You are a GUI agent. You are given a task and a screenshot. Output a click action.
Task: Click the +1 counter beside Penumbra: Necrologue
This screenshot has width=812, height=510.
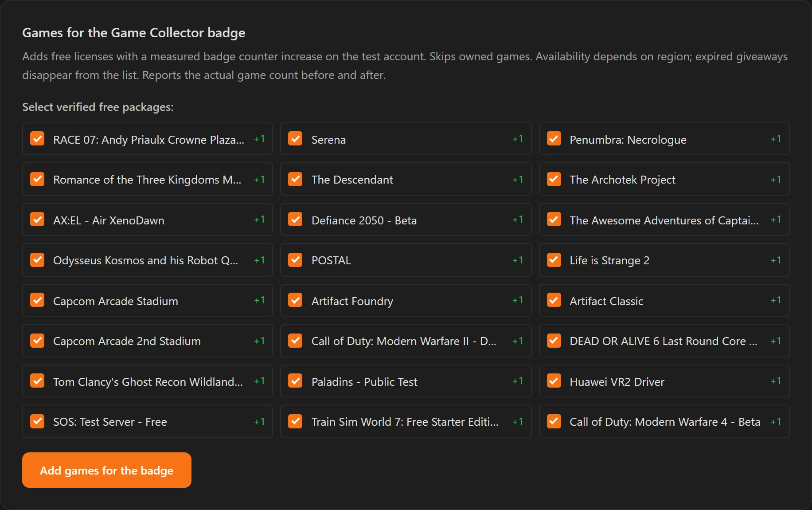coord(776,139)
